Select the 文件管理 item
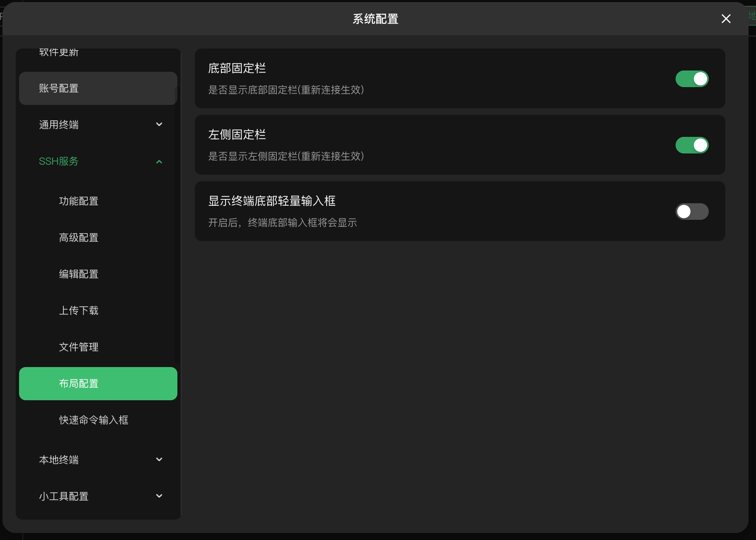The width and height of the screenshot is (756, 540). (x=79, y=347)
